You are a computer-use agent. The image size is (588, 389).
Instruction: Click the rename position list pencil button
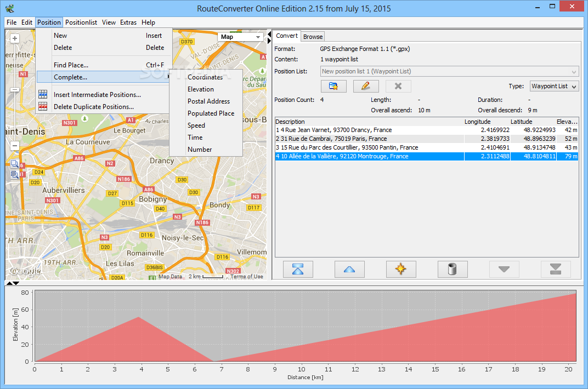pyautogui.click(x=366, y=86)
